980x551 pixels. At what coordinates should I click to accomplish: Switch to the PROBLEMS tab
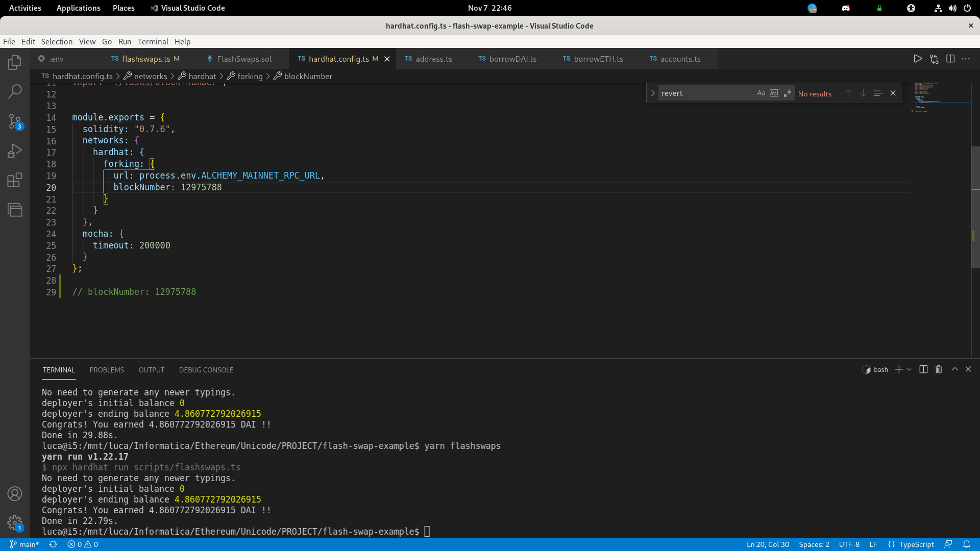107,370
